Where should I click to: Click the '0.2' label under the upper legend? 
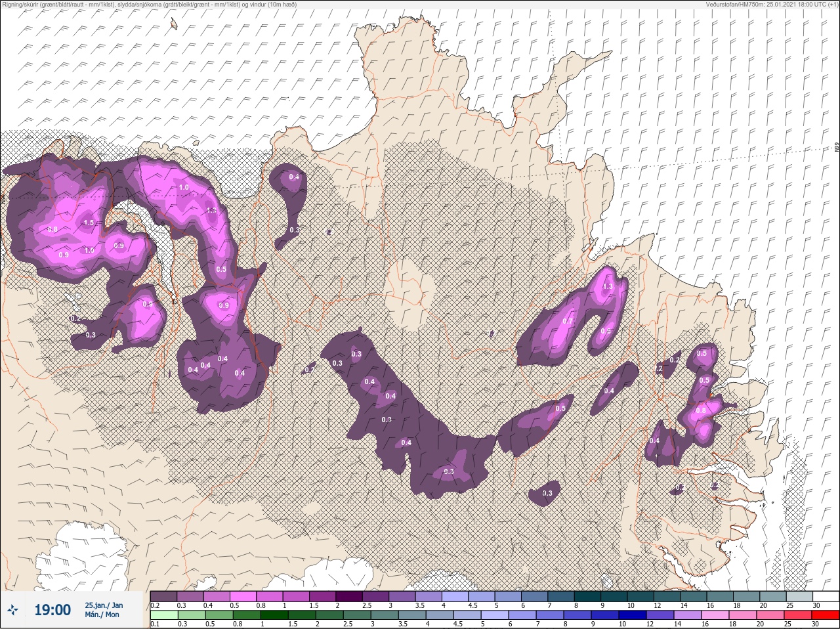point(155,605)
